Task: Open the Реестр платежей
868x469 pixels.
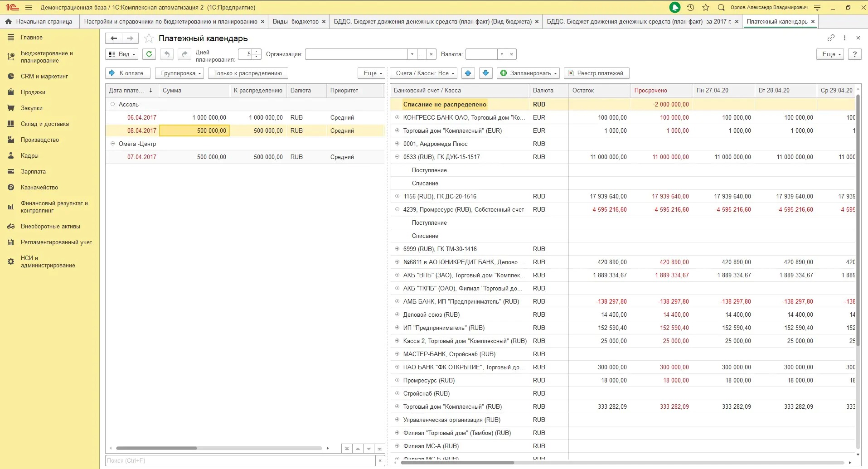Action: point(596,73)
